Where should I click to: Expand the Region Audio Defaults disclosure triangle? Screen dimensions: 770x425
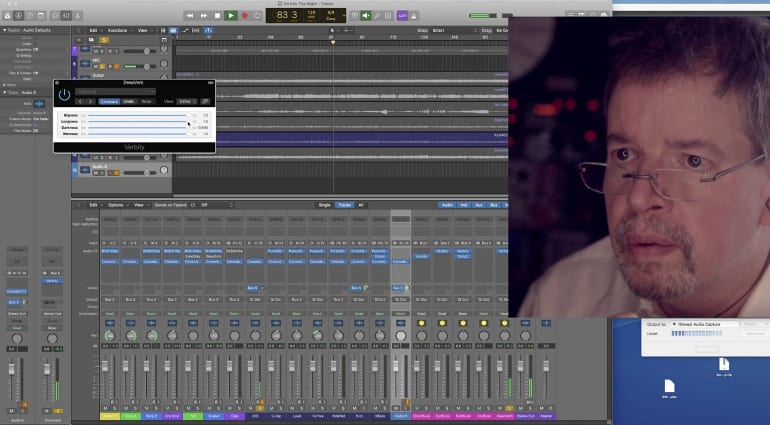4,30
